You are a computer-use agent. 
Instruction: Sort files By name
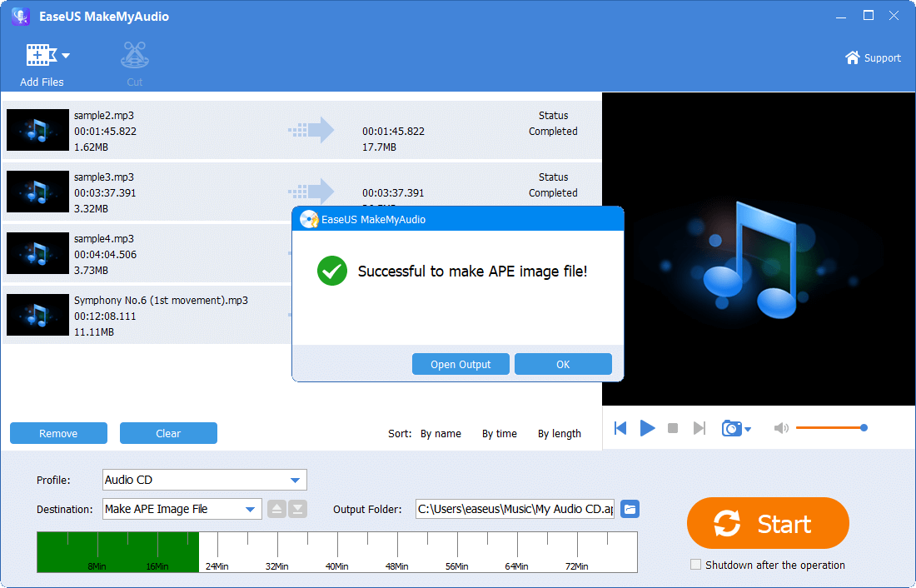tap(441, 433)
